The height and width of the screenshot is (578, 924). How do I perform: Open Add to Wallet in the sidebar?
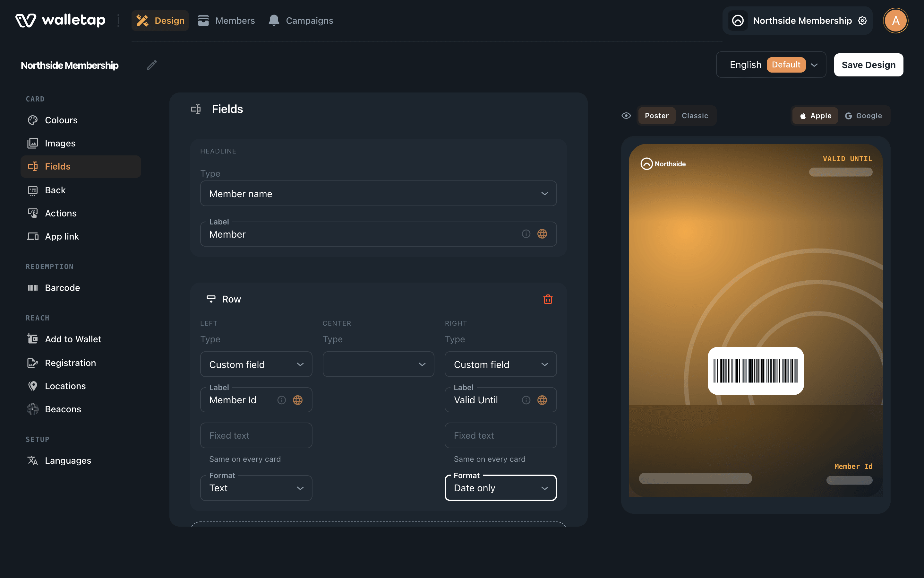[81, 339]
